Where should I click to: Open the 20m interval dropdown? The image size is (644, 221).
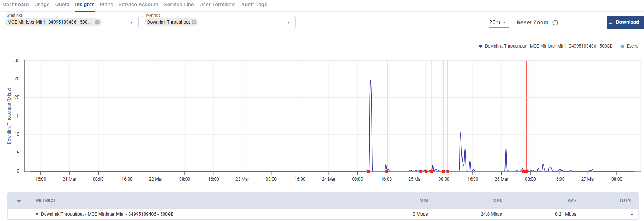pos(498,22)
